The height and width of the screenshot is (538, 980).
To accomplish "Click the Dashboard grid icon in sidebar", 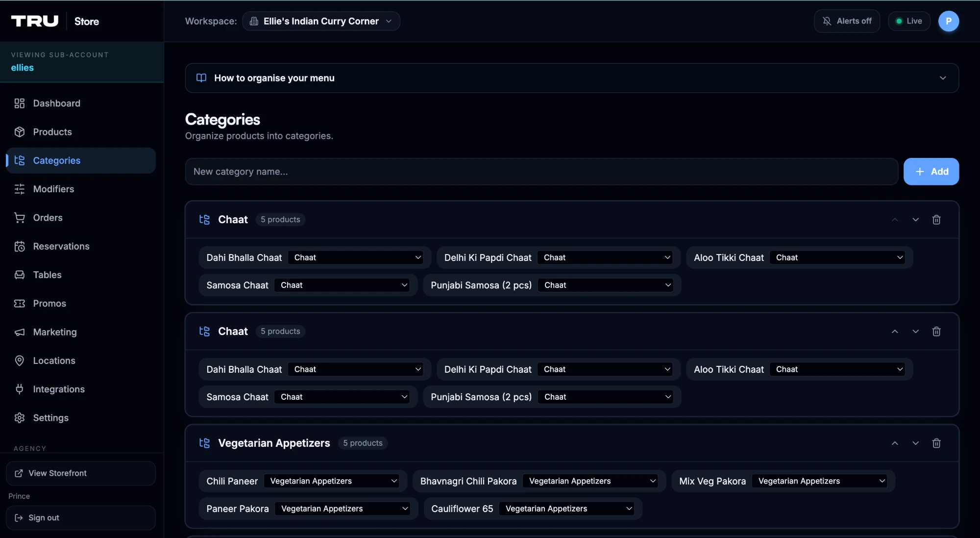I will [20, 103].
